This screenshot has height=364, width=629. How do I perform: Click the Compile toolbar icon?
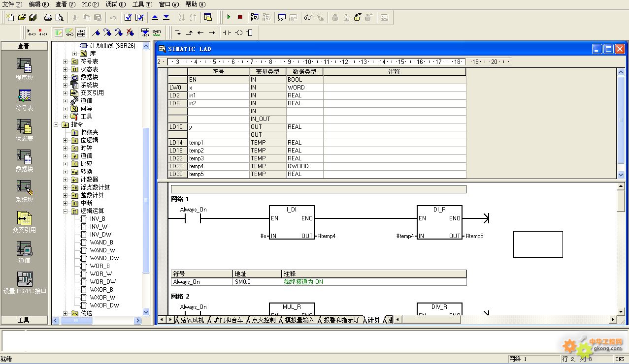pyautogui.click(x=128, y=17)
